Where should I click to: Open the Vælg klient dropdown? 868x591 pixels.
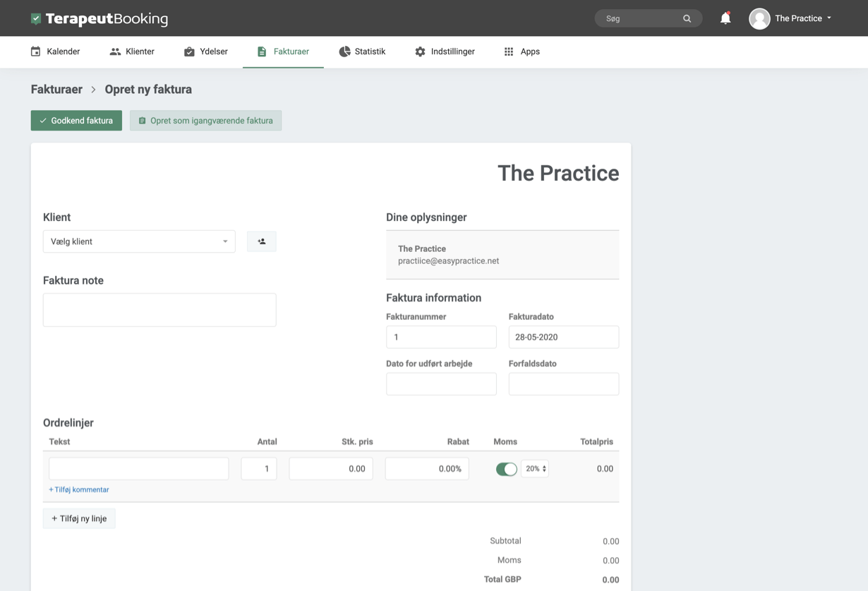(x=139, y=241)
